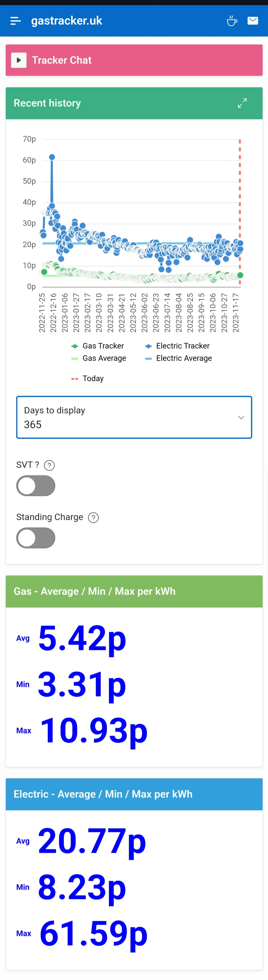The image size is (268, 980).
Task: Enable the Standing Charge switch
Action: (36, 538)
